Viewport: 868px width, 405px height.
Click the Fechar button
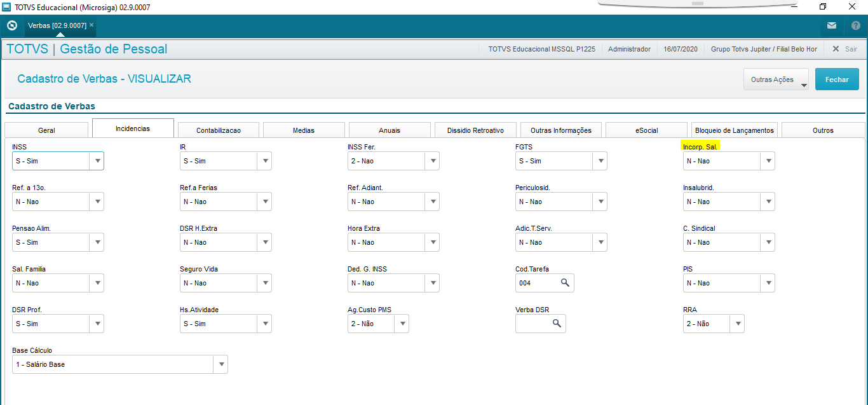tap(837, 79)
